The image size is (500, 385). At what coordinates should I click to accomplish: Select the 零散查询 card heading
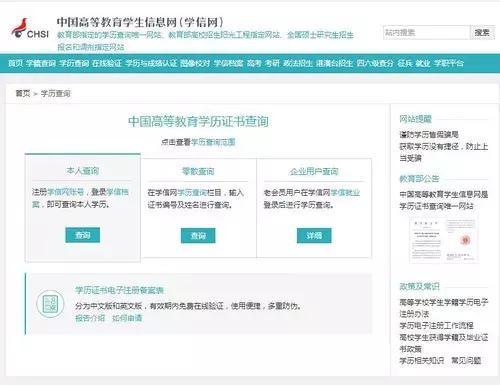click(198, 171)
